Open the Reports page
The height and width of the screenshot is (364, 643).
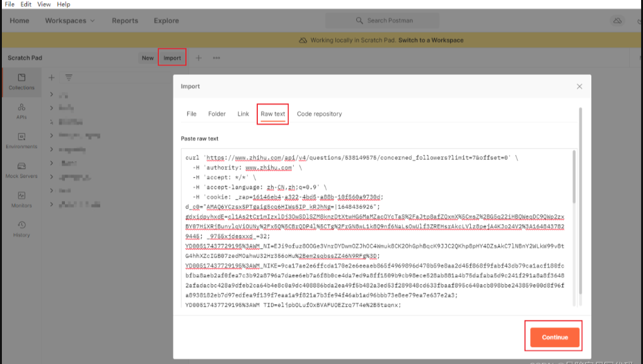click(x=125, y=21)
